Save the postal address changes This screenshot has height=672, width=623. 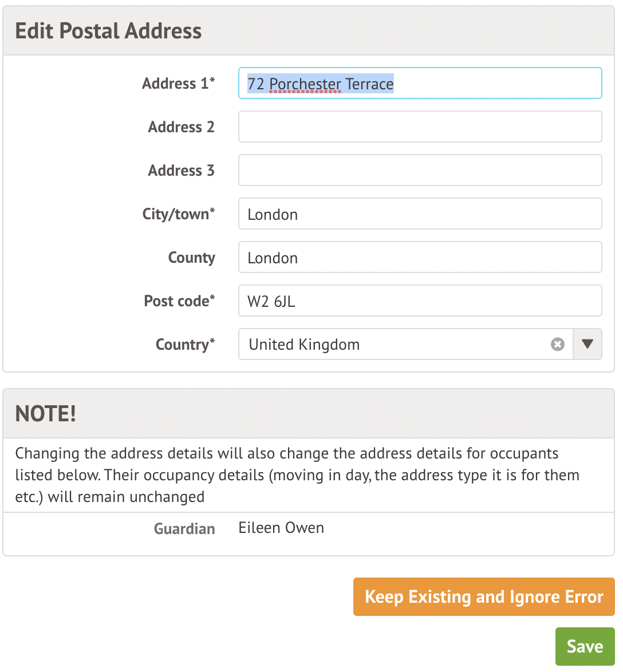tap(585, 646)
